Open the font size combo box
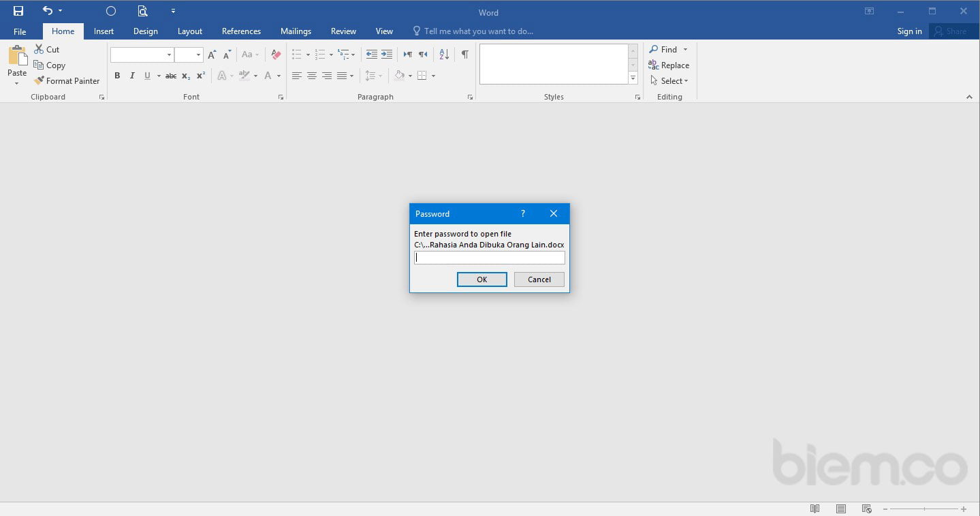The width and height of the screenshot is (980, 516). point(189,55)
